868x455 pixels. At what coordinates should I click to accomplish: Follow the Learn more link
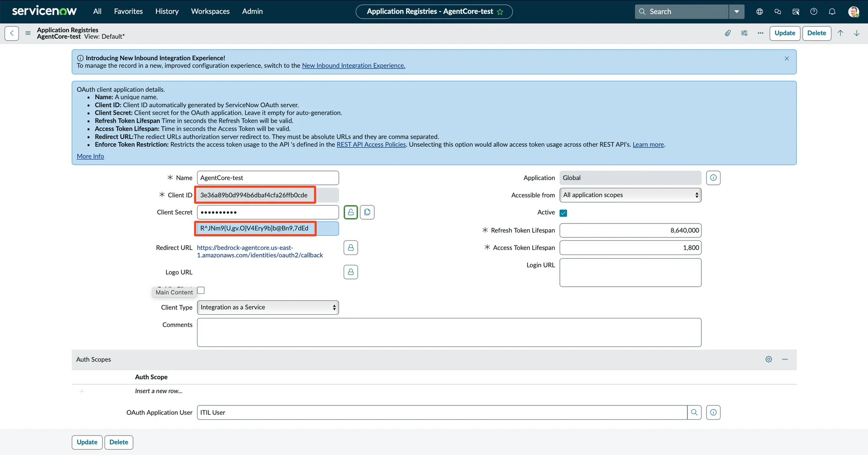tap(648, 145)
